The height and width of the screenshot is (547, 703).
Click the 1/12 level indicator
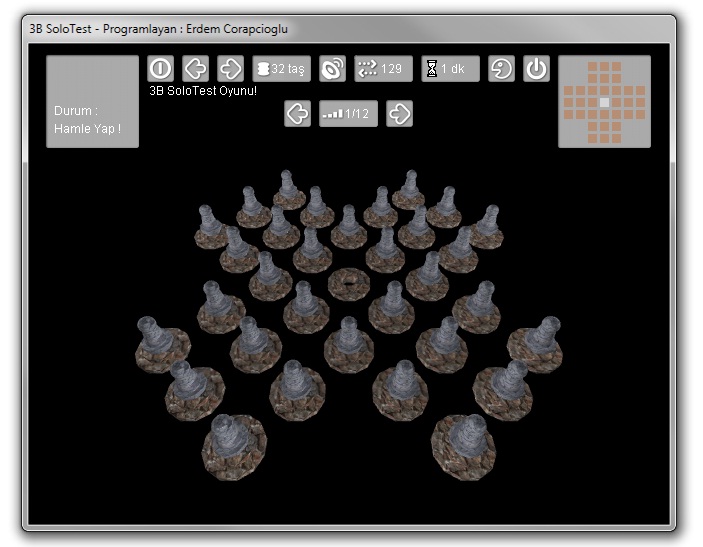point(348,113)
